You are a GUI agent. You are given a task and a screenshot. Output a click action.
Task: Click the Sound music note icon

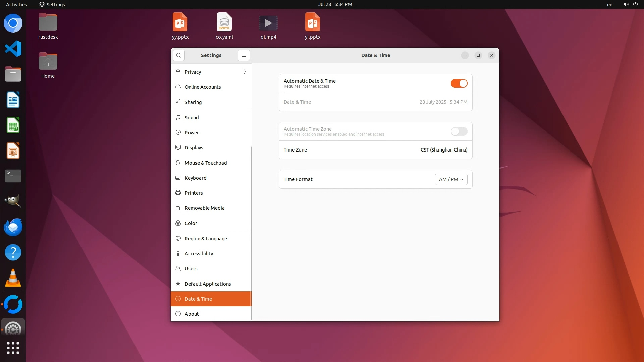[x=178, y=117]
